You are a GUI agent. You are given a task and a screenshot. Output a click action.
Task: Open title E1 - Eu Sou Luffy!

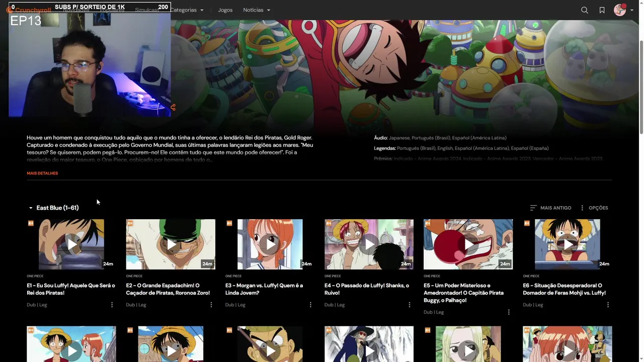(71, 289)
